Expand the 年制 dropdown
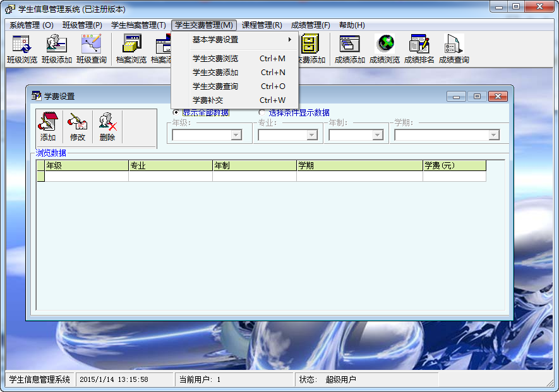559x392 pixels. pyautogui.click(x=378, y=135)
